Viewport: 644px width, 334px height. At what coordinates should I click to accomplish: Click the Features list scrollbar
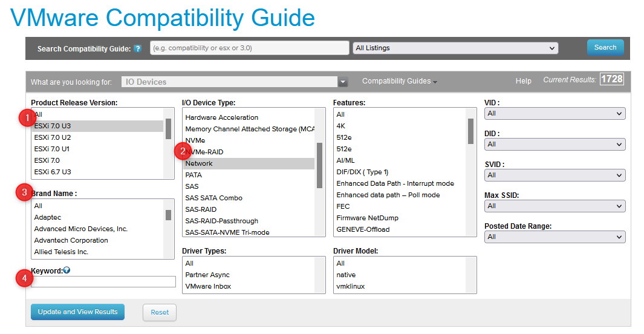[x=470, y=131]
